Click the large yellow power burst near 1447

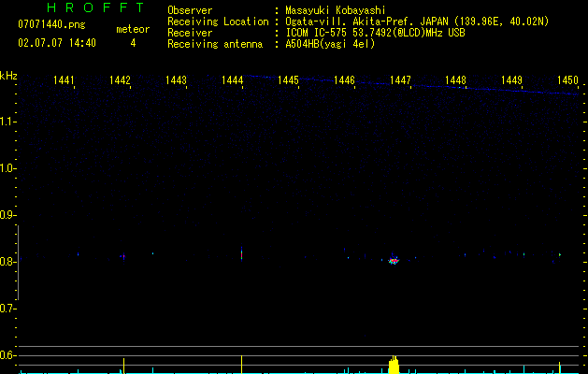[394, 365]
